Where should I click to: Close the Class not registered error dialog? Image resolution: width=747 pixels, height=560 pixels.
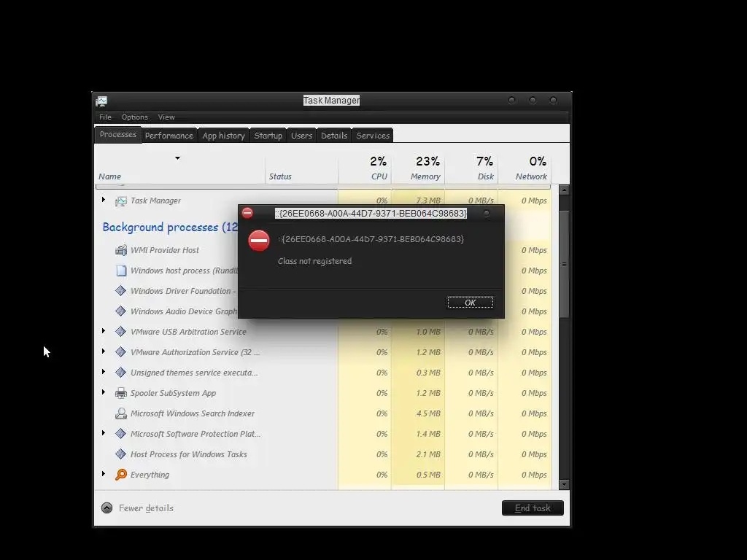pos(487,214)
